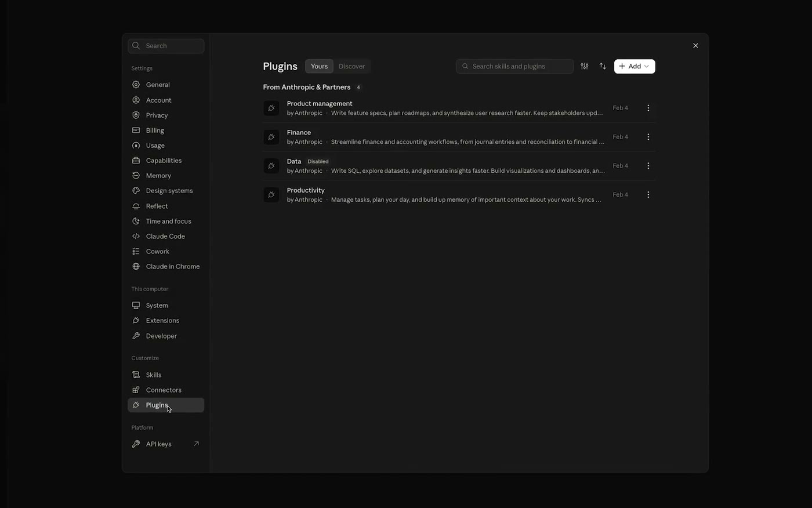Switch to the Discover tab

(352, 66)
